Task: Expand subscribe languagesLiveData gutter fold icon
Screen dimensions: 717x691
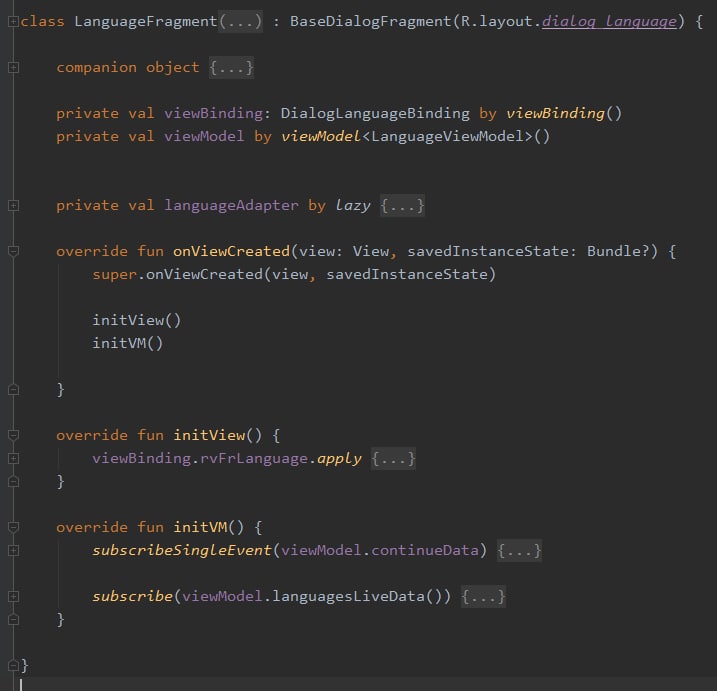Action: [x=13, y=596]
